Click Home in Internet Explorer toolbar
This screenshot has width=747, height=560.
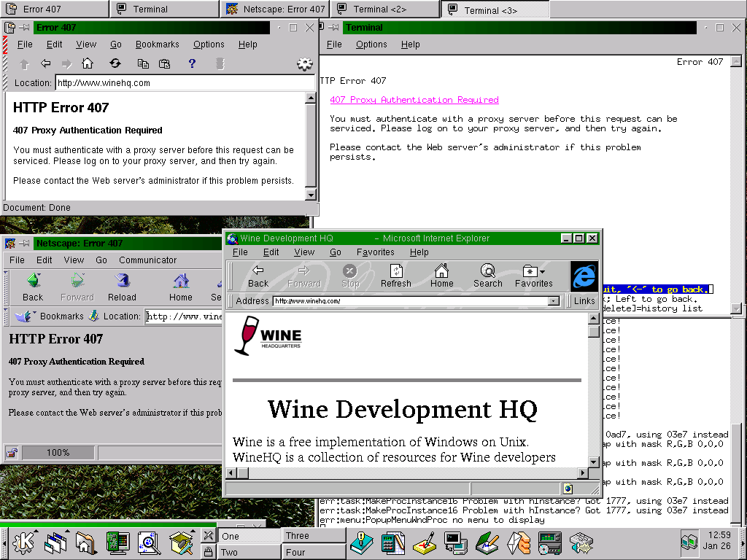pyautogui.click(x=441, y=276)
